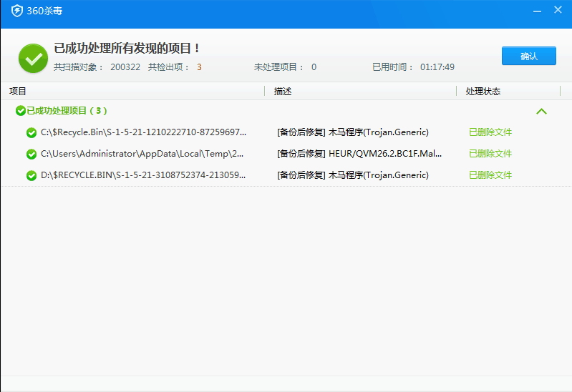This screenshot has height=392, width=572.
Task: Click the 项目 column header
Action: tap(17, 91)
